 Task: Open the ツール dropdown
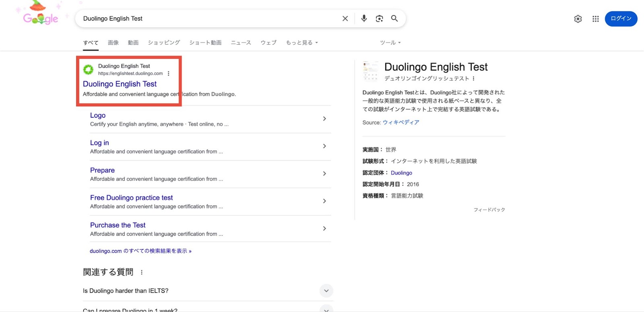(x=390, y=43)
